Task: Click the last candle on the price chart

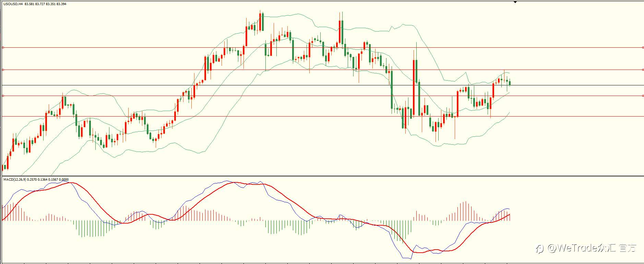Action: 510,83
